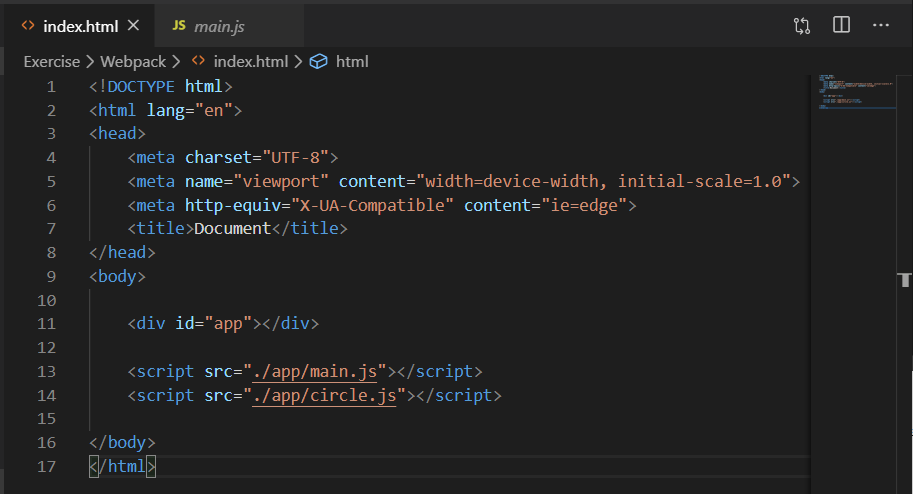Click the html symbol breadcrumb
The width and height of the screenshot is (913, 494).
(x=352, y=61)
